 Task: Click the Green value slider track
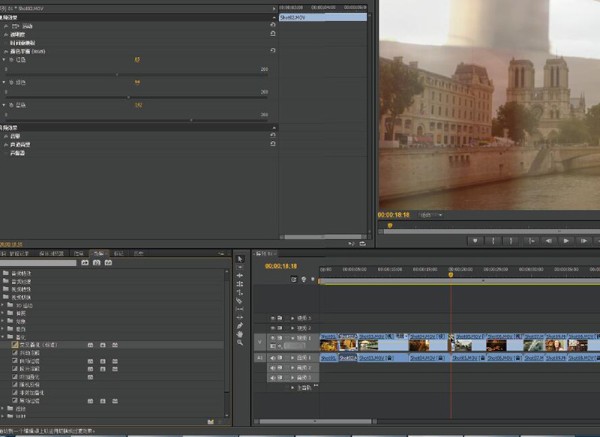pos(137,97)
